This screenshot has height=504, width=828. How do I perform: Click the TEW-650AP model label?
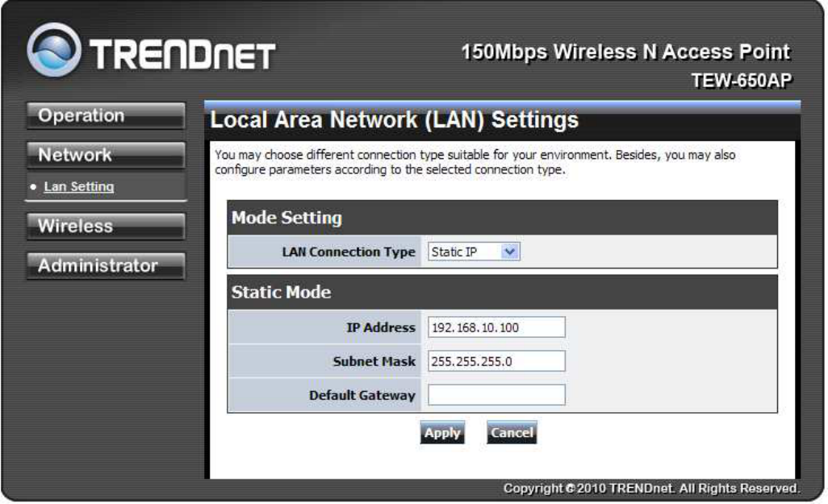(x=742, y=80)
